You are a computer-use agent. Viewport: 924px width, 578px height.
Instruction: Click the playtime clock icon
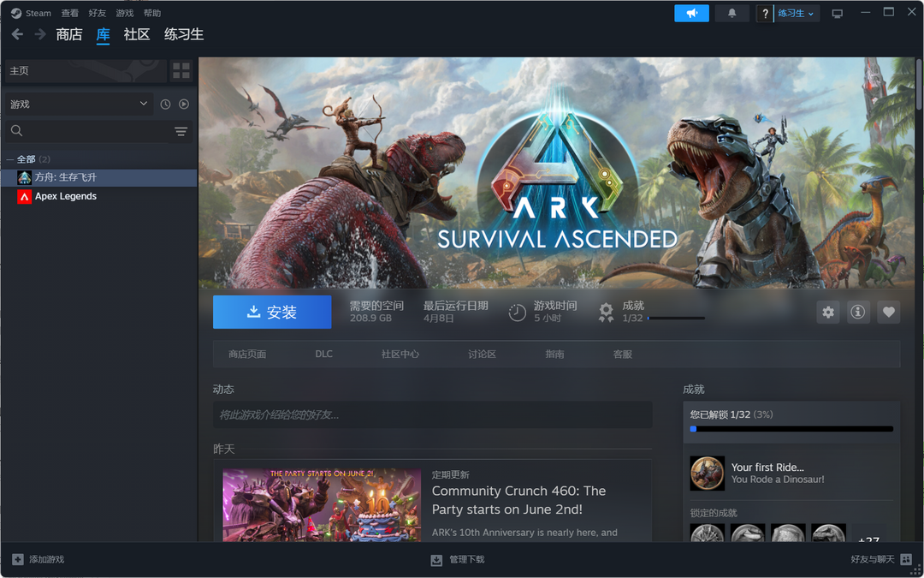[518, 312]
